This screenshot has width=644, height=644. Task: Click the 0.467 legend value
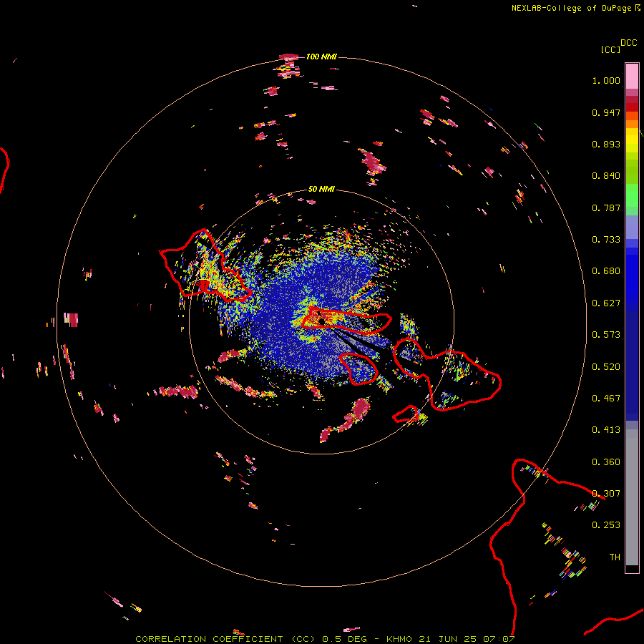pyautogui.click(x=606, y=399)
